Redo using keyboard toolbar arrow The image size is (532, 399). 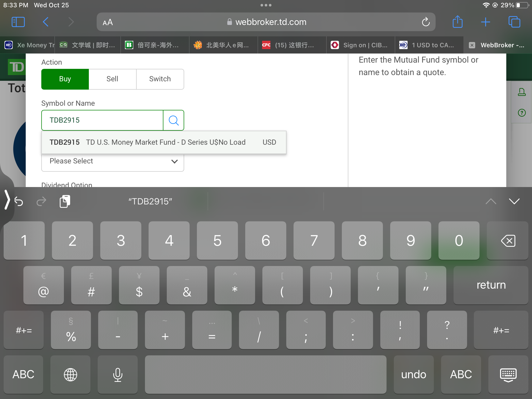(41, 201)
